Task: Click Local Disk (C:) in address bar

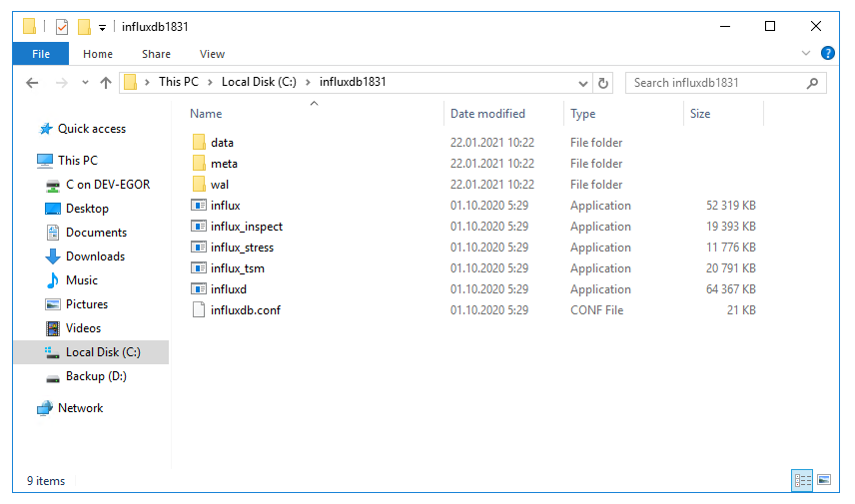Action: tap(259, 82)
